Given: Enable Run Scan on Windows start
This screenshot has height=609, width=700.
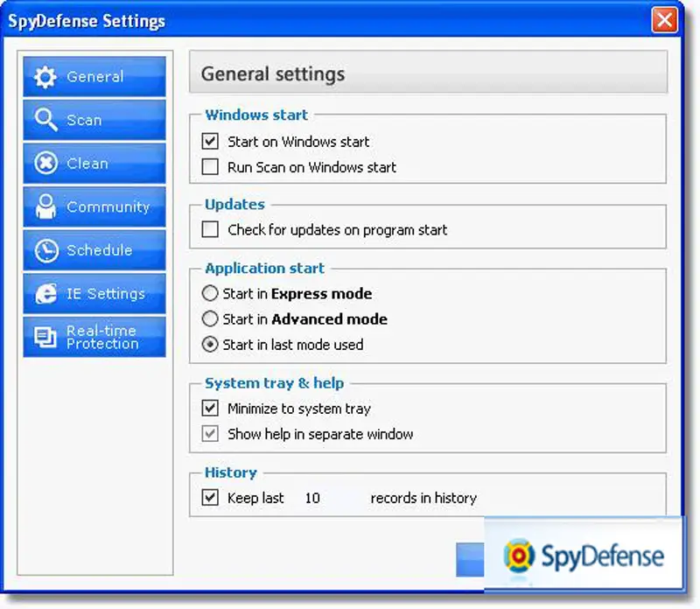Looking at the screenshot, I should coord(210,167).
